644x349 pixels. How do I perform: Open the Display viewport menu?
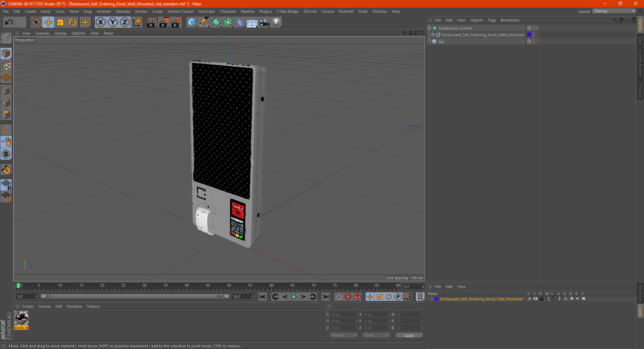coord(60,33)
